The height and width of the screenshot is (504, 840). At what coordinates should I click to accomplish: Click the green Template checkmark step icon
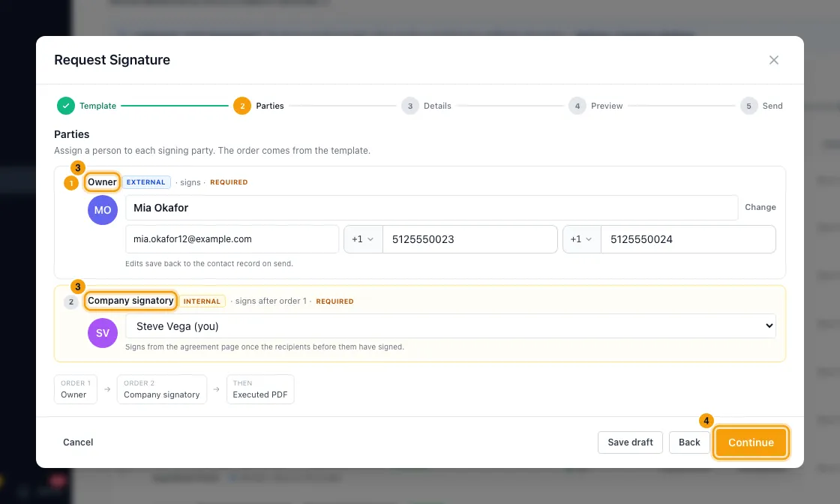pyautogui.click(x=66, y=106)
